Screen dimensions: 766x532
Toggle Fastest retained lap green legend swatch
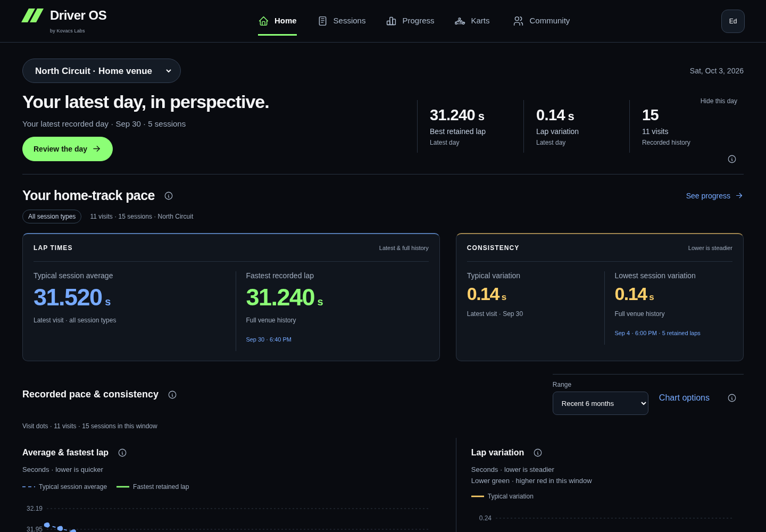[123, 487]
